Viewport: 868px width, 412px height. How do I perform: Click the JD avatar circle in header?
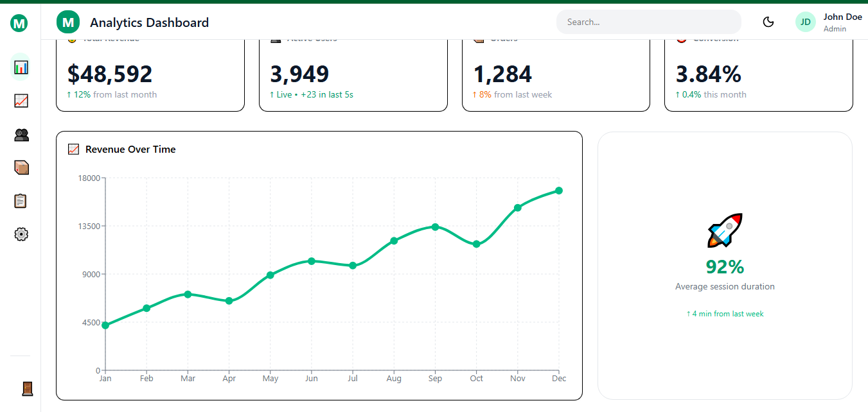[805, 21]
